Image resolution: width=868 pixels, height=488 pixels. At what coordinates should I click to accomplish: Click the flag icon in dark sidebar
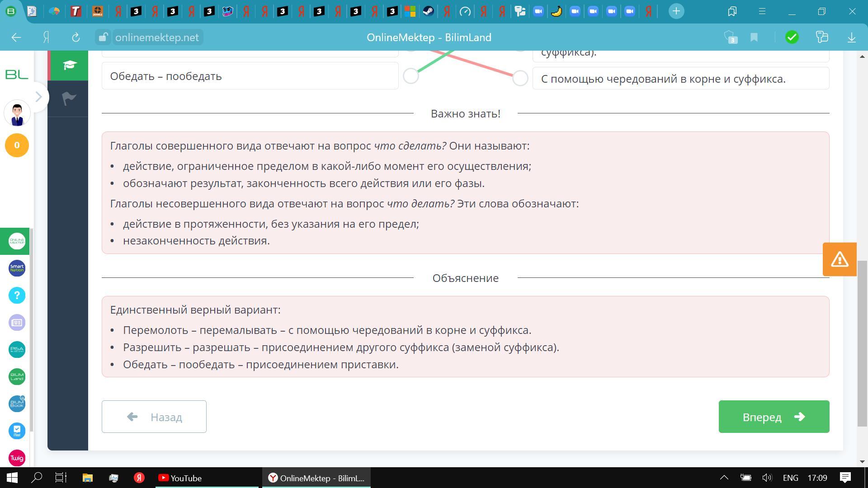click(69, 98)
